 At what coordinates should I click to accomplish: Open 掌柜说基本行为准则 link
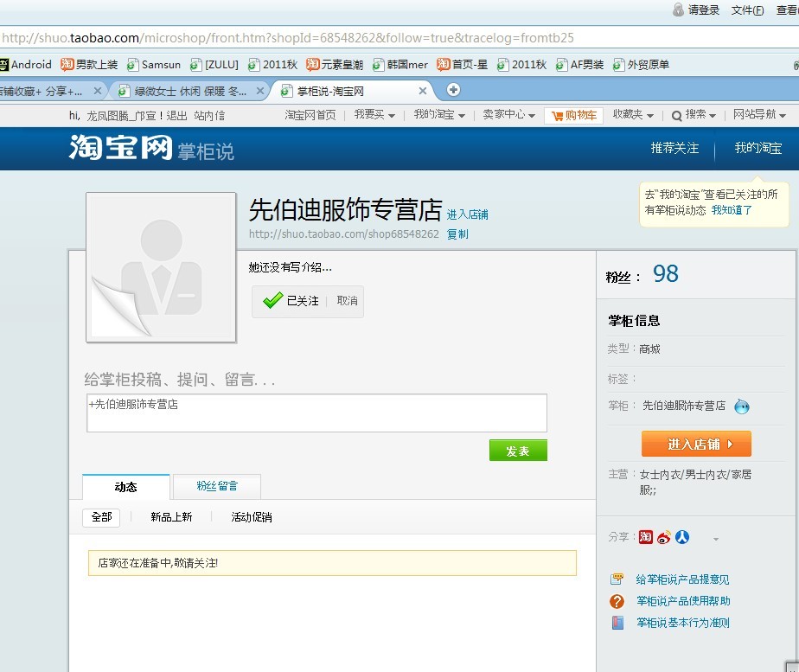[x=683, y=623]
